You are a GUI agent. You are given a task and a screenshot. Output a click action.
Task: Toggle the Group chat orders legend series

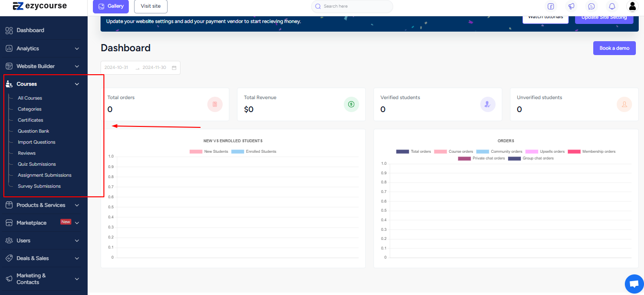(531, 158)
